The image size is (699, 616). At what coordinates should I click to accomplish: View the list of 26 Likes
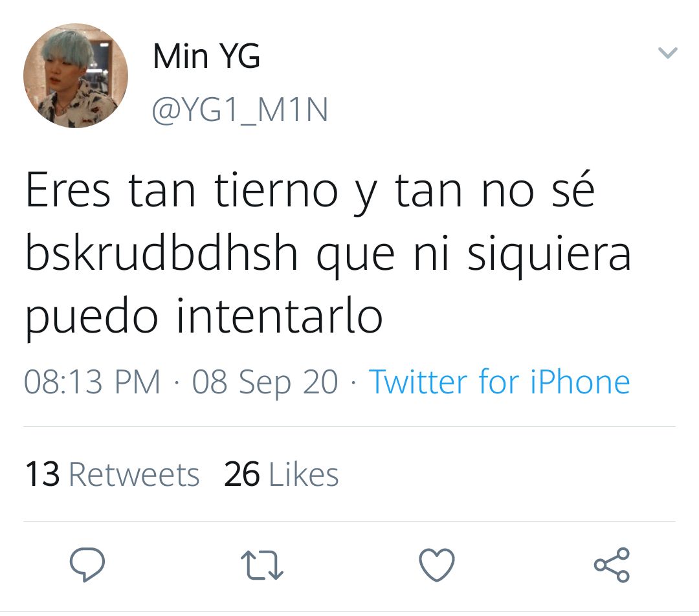tap(282, 474)
